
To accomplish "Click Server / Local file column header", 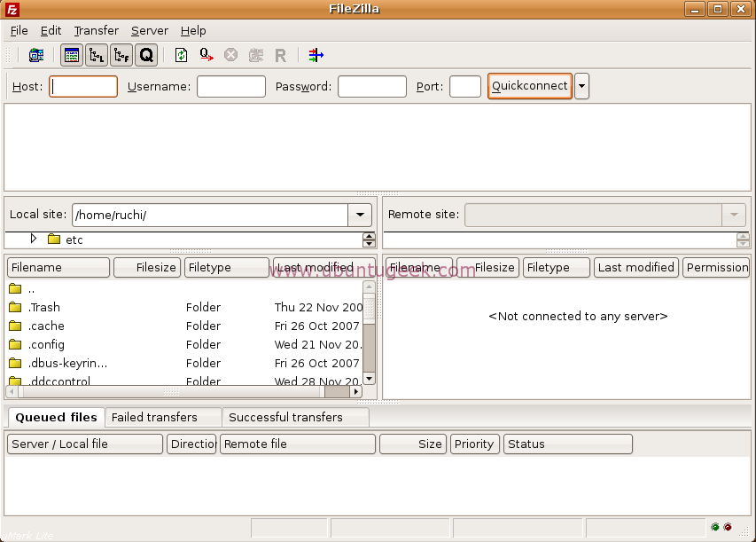I will [x=85, y=444].
